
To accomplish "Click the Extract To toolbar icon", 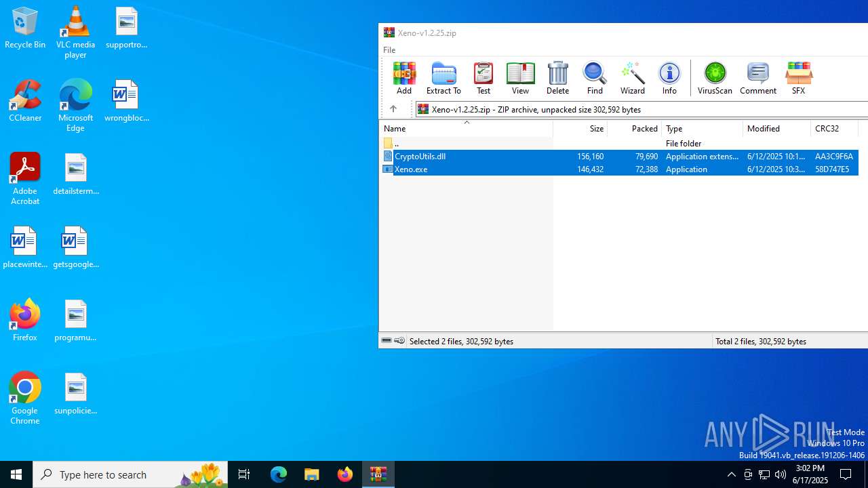I will [x=443, y=78].
